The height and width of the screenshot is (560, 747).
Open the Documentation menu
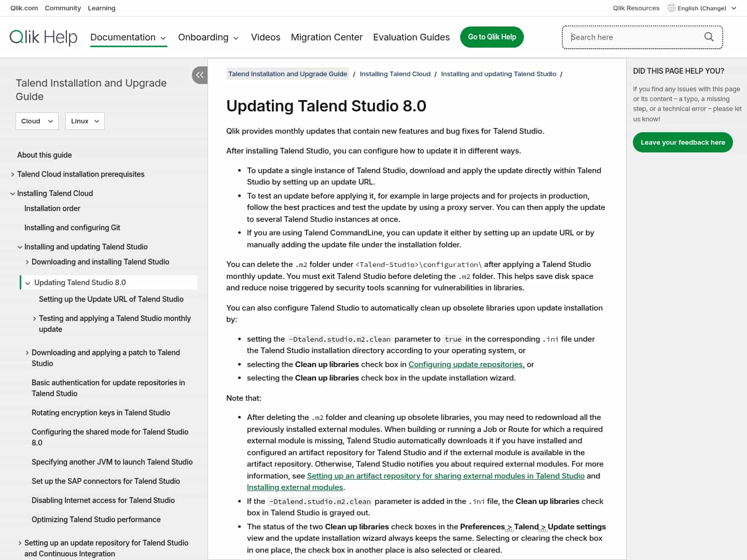pos(128,37)
